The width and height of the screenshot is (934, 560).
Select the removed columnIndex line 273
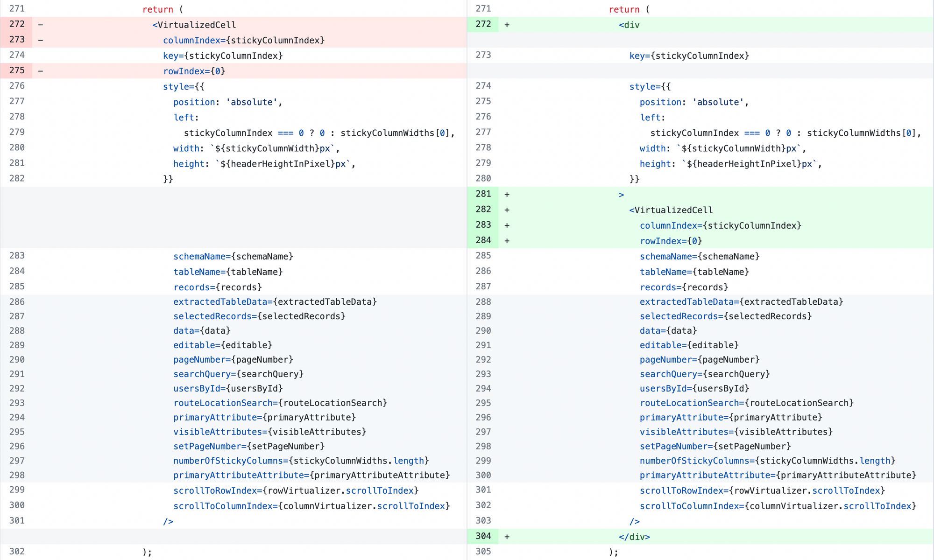click(243, 40)
